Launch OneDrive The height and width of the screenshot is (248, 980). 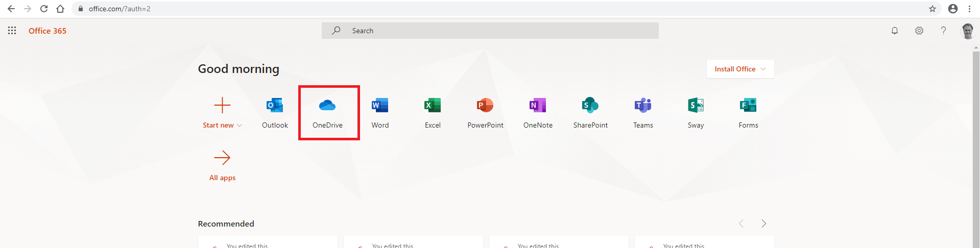point(327,113)
